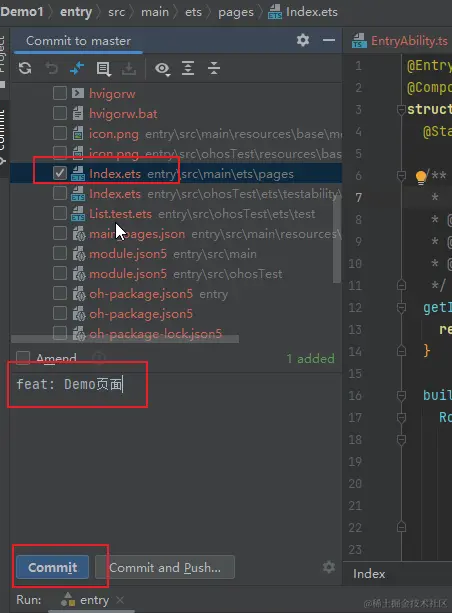Check module.json5 in ohosTest

pyautogui.click(x=60, y=273)
